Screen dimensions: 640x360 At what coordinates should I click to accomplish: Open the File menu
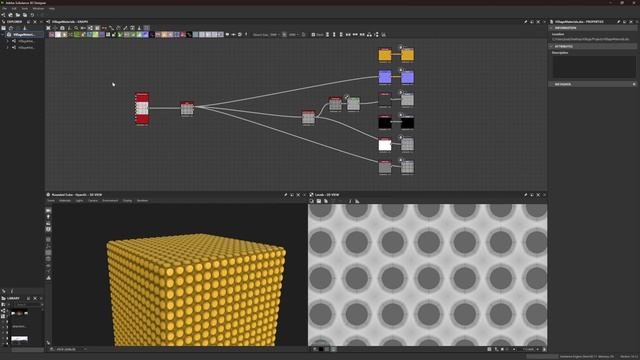[4, 9]
